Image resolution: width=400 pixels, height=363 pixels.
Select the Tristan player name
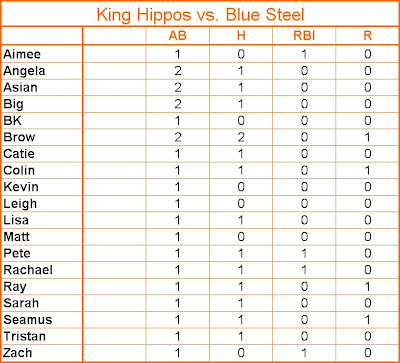click(x=25, y=336)
